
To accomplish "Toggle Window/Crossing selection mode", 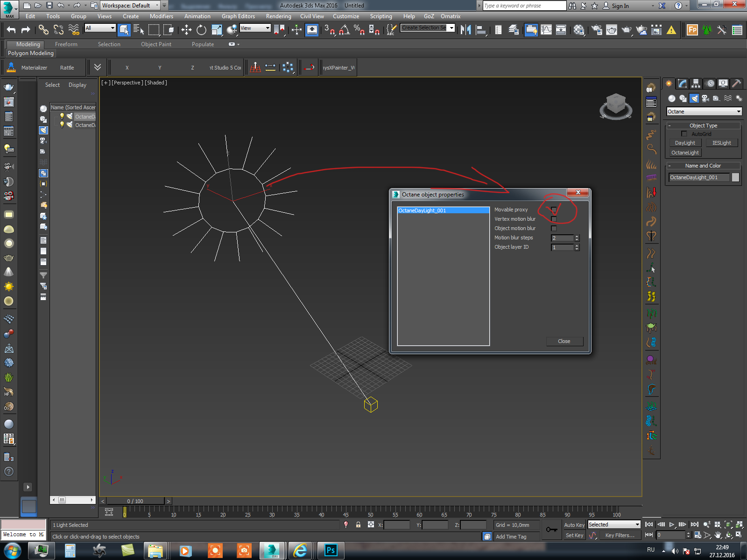I will tap(169, 30).
